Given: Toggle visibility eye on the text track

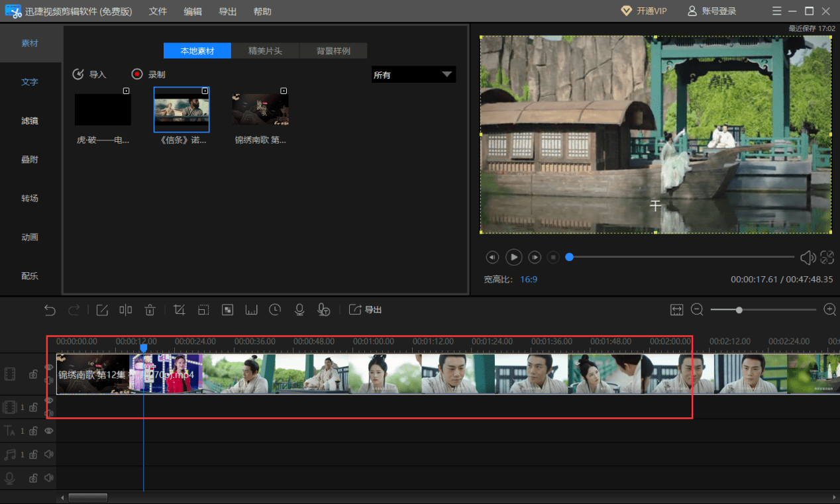Looking at the screenshot, I should coord(49,431).
